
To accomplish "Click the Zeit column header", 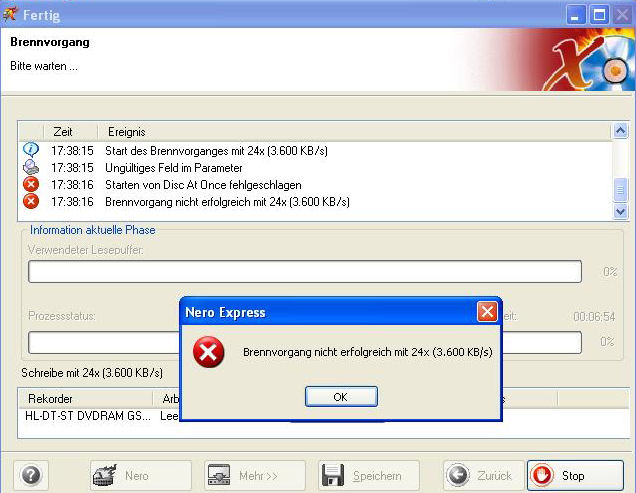I will click(70, 132).
